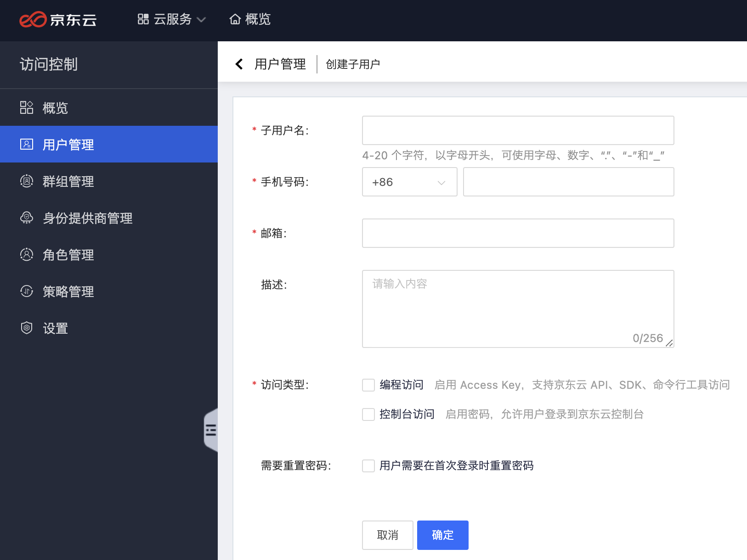Viewport: 747px width, 560px height.
Task: Select the 身份提供商管理 identity provider icon
Action: (x=27, y=218)
